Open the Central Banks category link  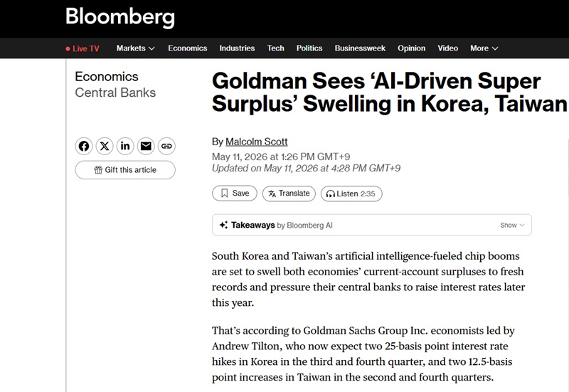115,92
